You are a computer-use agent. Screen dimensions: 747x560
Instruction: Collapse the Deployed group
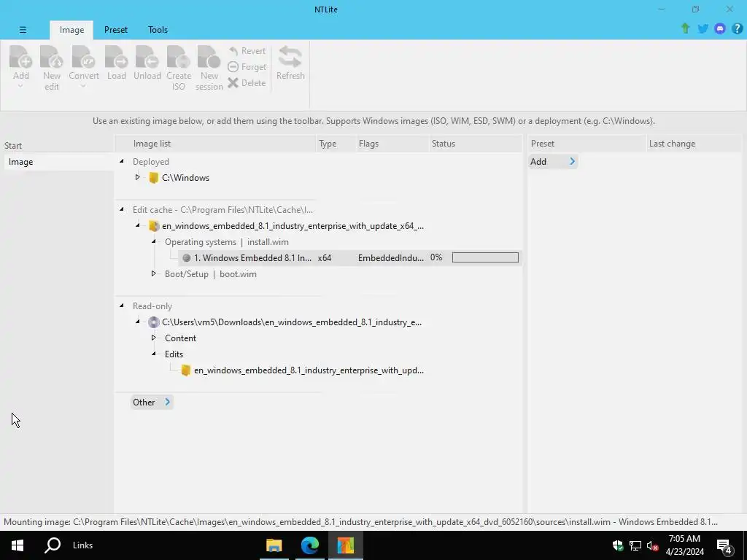point(122,161)
